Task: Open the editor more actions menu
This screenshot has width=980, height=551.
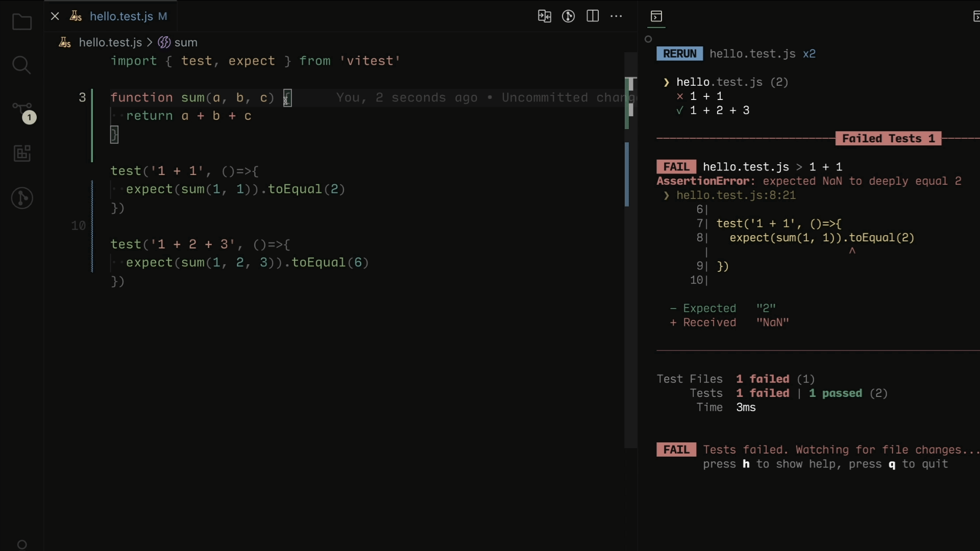Action: [617, 16]
